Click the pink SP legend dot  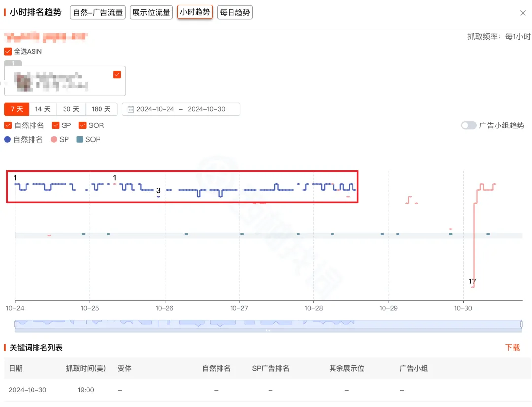(x=54, y=140)
